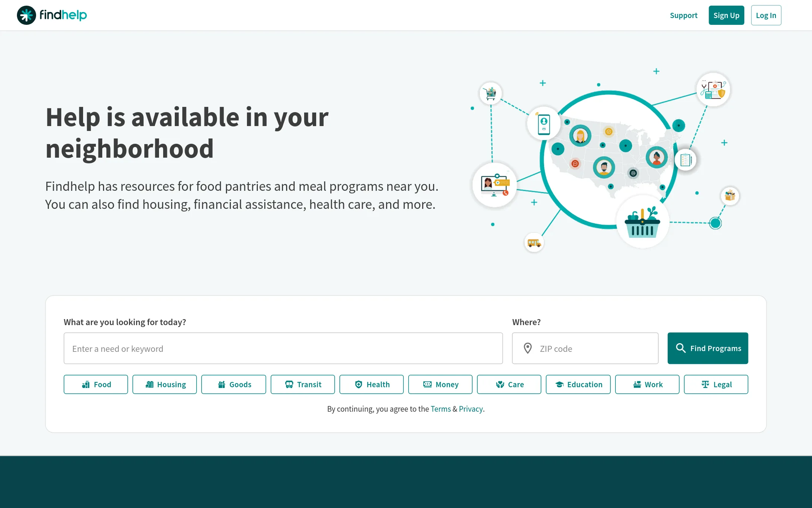This screenshot has height=508, width=812.
Task: Open the Privacy link
Action: tap(471, 409)
